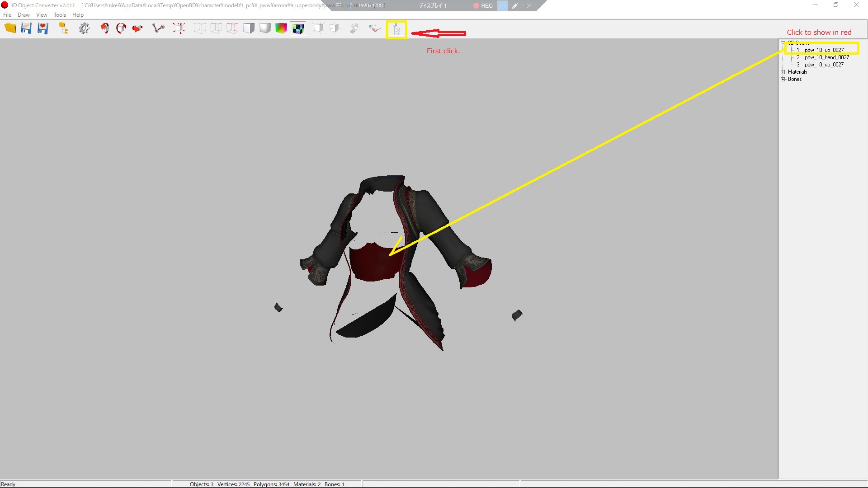Expand the Bones tree node
This screenshot has height=488, width=868.
783,79
